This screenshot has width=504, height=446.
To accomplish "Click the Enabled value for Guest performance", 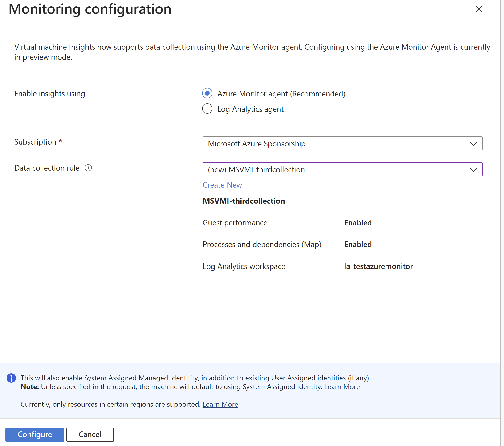I will (358, 222).
